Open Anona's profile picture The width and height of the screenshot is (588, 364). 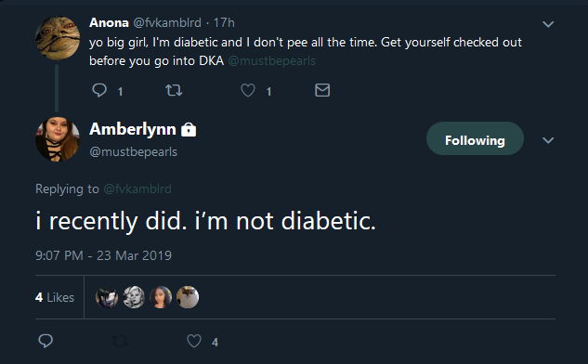tap(58, 38)
